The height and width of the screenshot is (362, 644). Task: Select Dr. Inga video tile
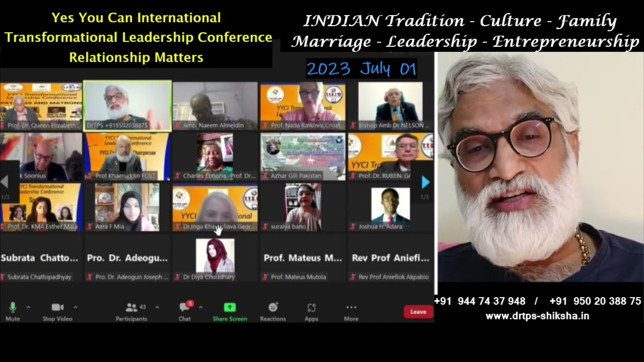(x=215, y=207)
